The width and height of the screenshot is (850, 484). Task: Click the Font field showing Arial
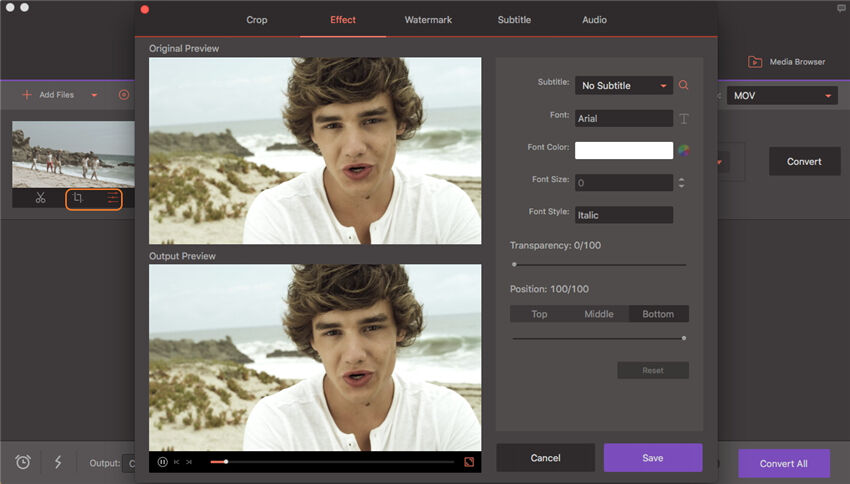(624, 118)
